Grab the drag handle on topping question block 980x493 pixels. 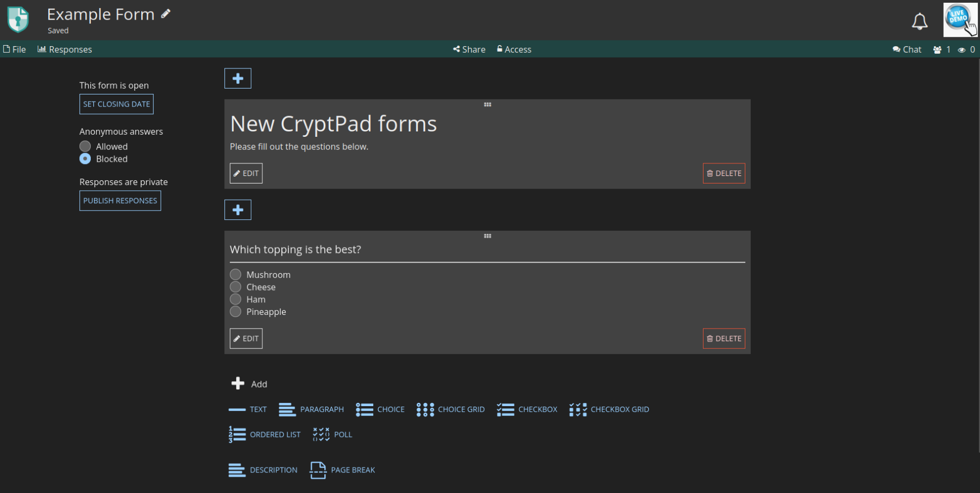click(487, 236)
